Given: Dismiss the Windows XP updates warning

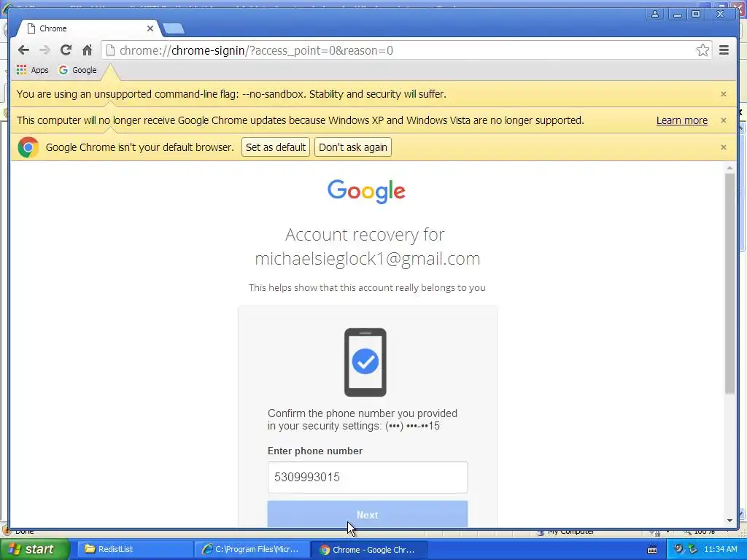Looking at the screenshot, I should [x=724, y=120].
